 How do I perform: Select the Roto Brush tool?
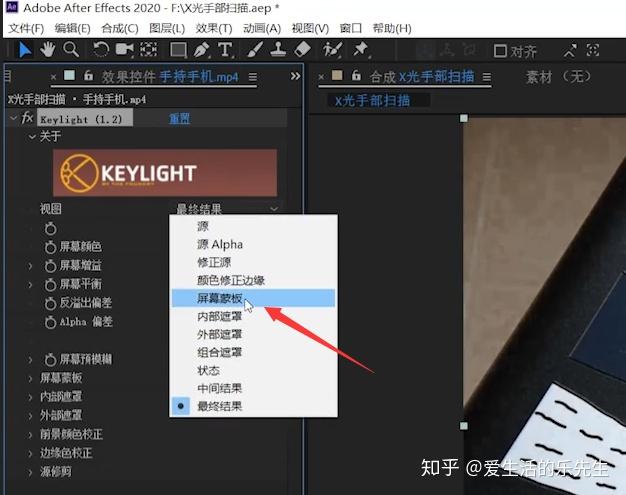click(332, 50)
